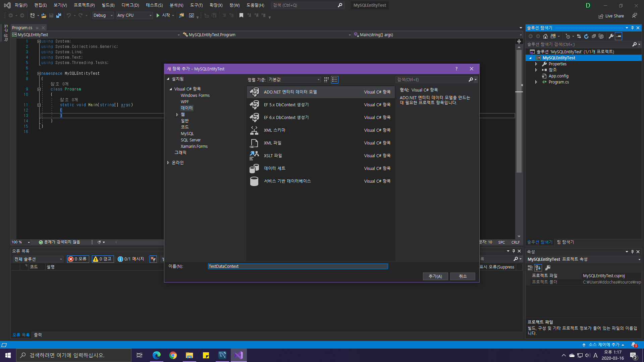Choose the 데이터 세트 template icon
Viewport: 644px width, 362px height.
tap(254, 169)
